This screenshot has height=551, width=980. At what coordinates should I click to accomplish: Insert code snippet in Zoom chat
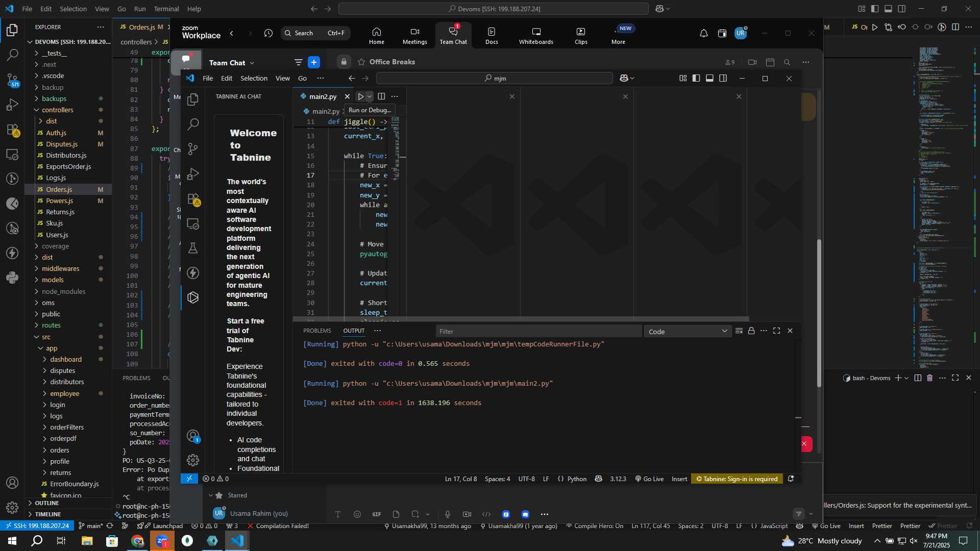[x=486, y=514]
